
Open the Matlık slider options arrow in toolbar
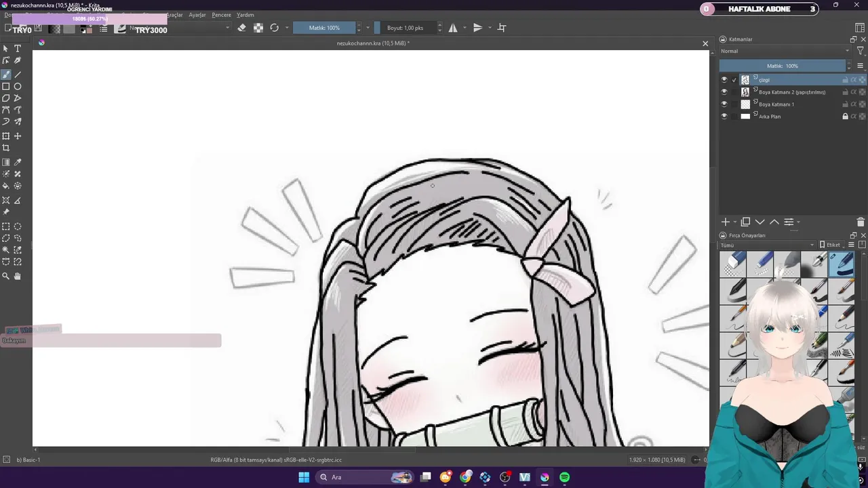(368, 28)
